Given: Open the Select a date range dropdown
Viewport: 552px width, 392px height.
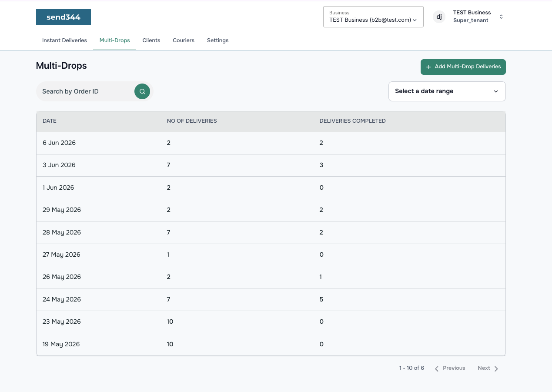Looking at the screenshot, I should pyautogui.click(x=447, y=91).
